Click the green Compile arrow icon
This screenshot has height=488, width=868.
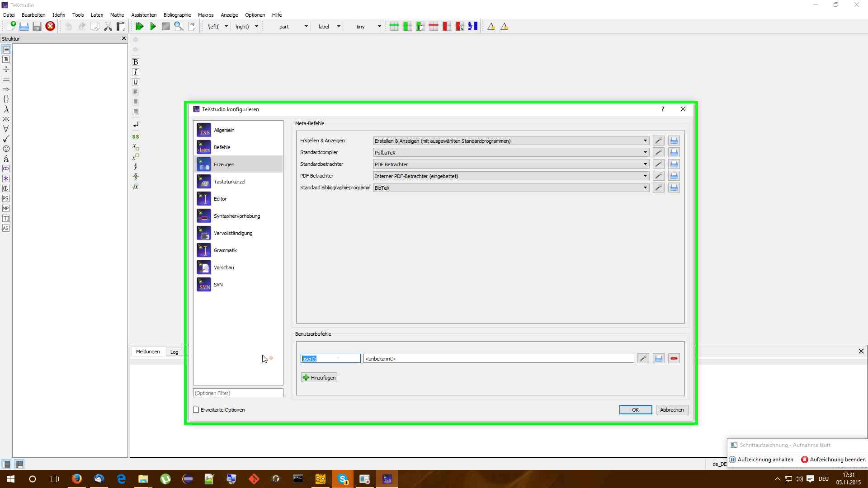pos(153,26)
